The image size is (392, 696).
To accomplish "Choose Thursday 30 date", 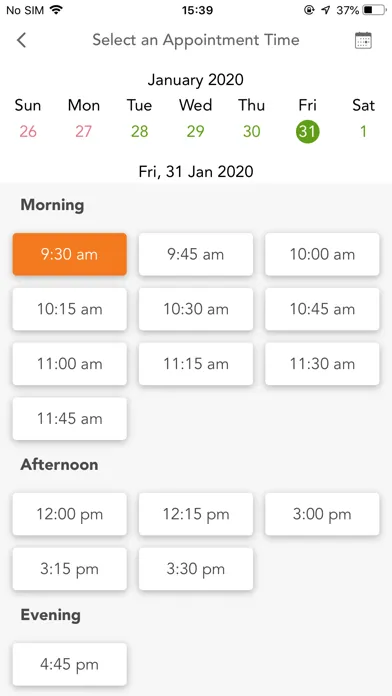I will pos(251,132).
